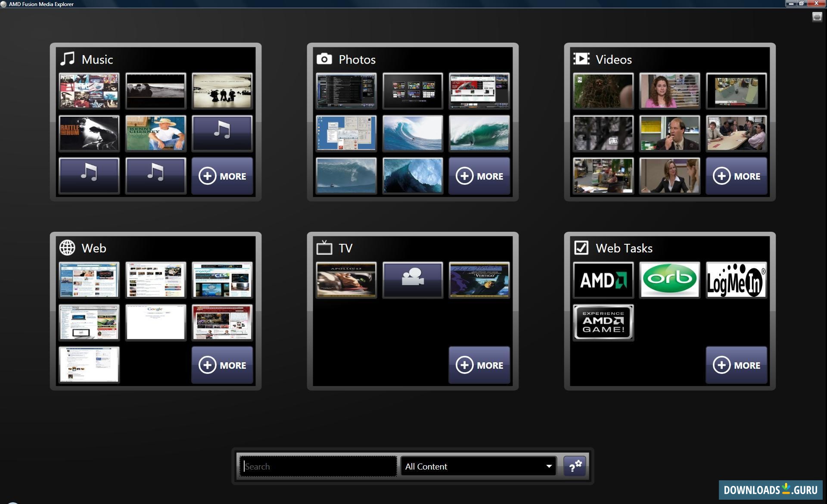
Task: Open Experience AMD Game! tile
Action: 603,322
